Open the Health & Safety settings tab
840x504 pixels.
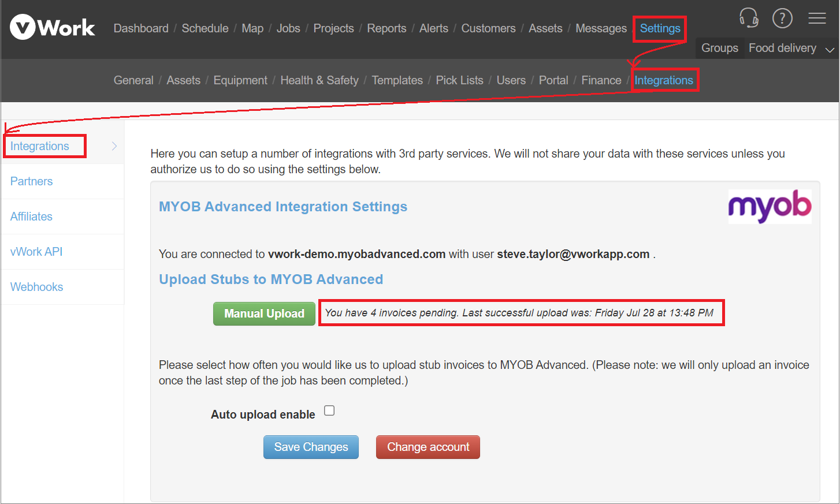[x=319, y=80]
